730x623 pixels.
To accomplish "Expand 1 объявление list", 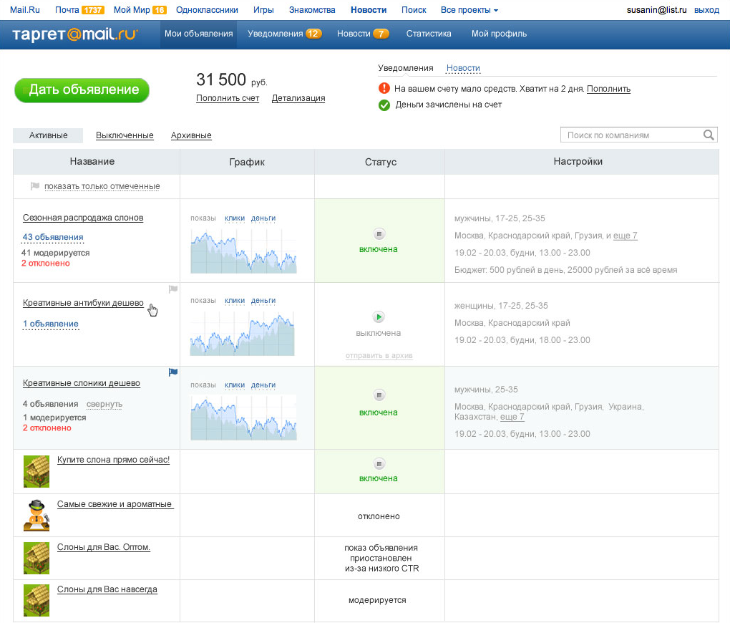I will pos(51,324).
